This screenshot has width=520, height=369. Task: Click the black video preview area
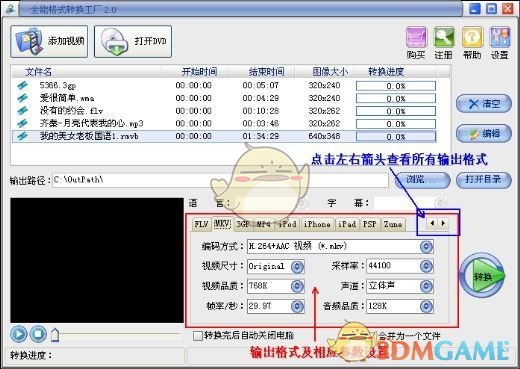97,260
